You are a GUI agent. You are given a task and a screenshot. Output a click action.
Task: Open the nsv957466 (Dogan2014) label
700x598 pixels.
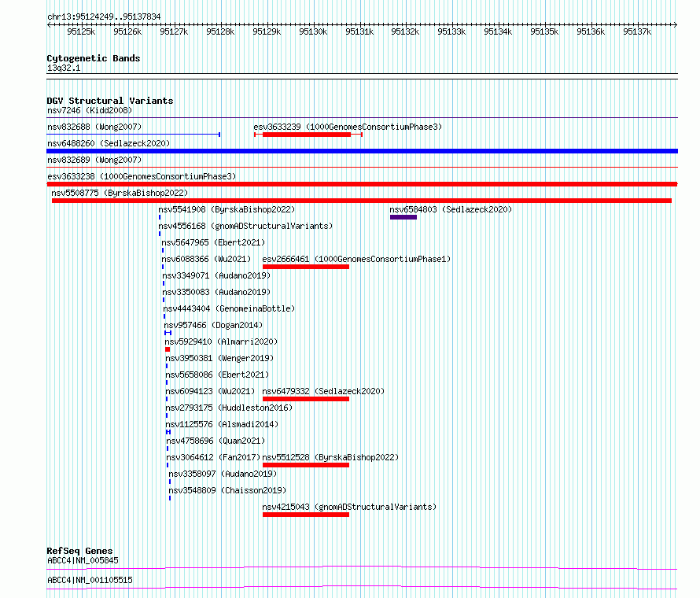[x=213, y=325]
